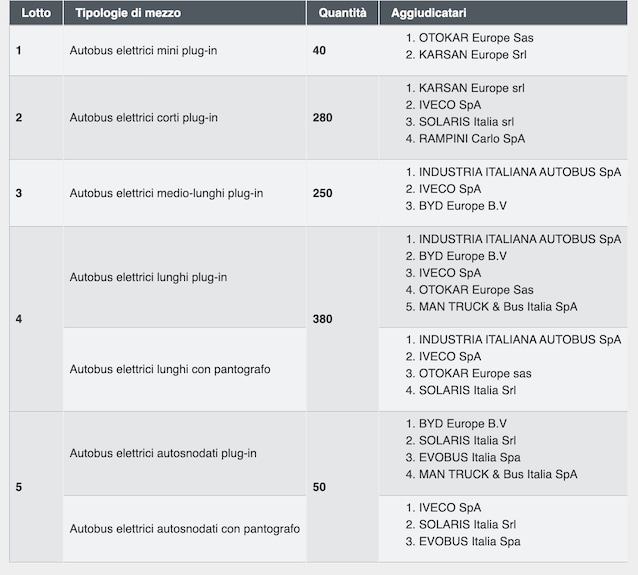Select Autobus elettrici corti plug-in cell
Screen dimensions: 638x575
click(x=185, y=118)
